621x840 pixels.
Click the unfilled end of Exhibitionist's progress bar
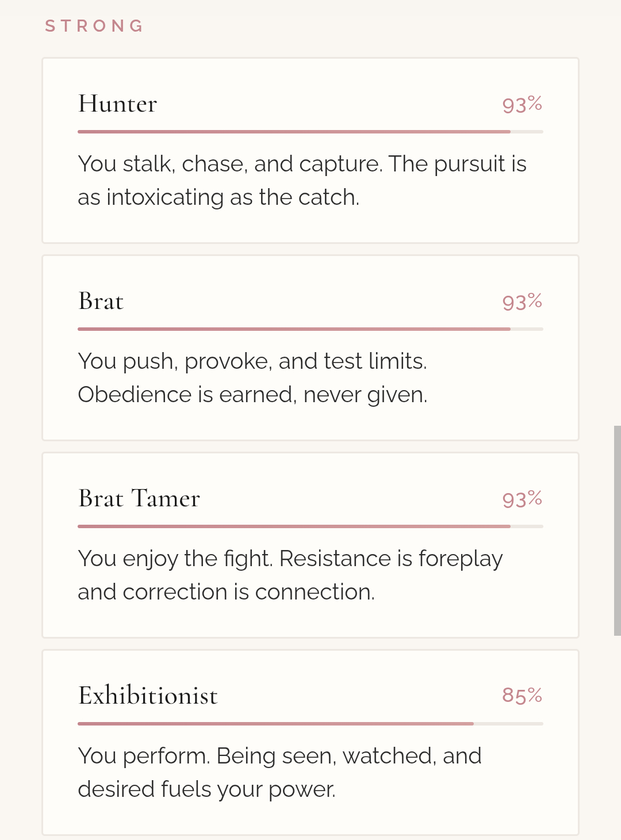[x=508, y=724]
